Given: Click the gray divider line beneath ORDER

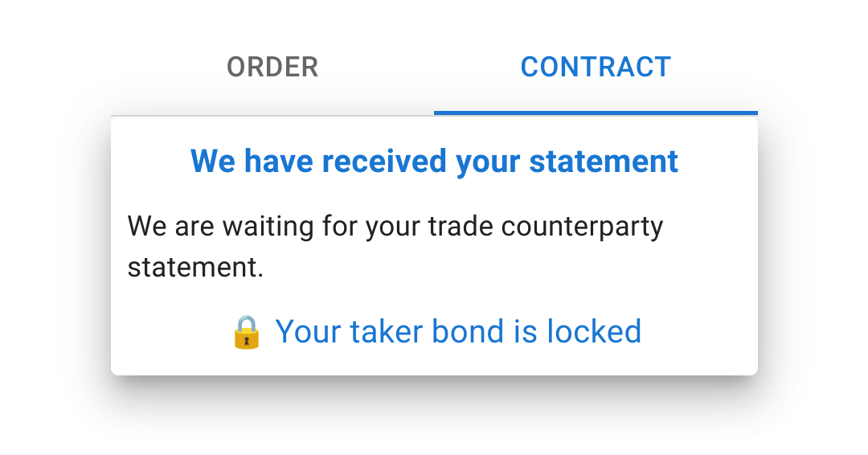Looking at the screenshot, I should [272, 115].
